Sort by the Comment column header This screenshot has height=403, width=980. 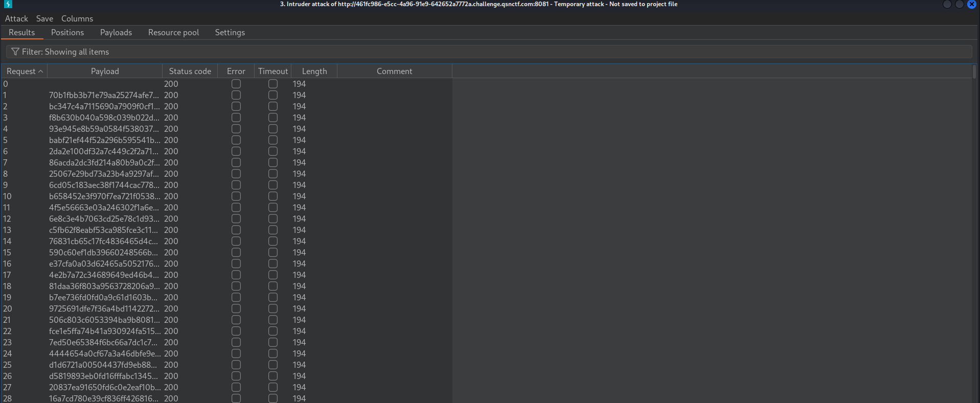(x=394, y=71)
